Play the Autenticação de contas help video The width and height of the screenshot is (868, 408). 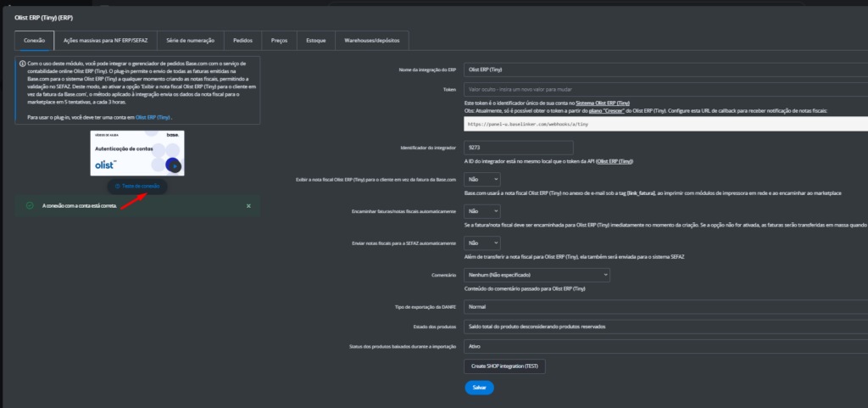pos(175,166)
